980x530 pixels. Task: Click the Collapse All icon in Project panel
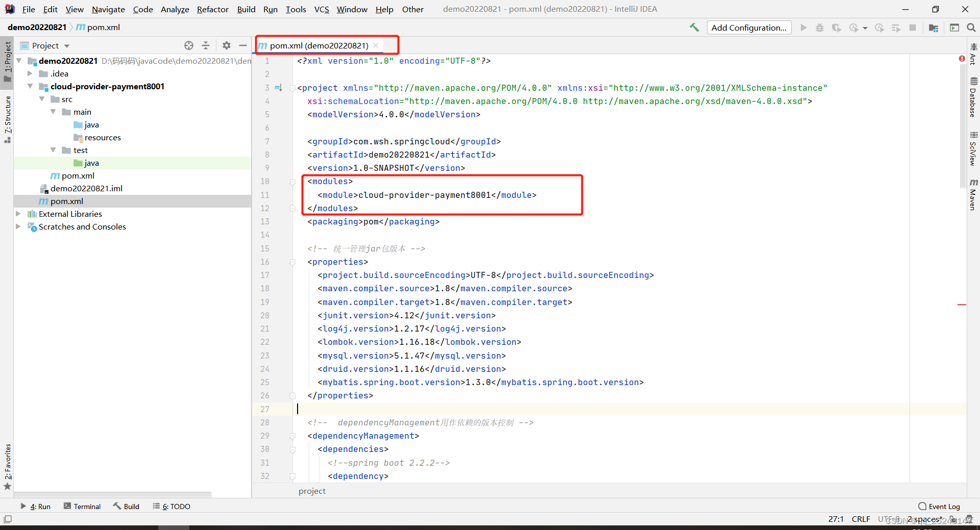[206, 45]
